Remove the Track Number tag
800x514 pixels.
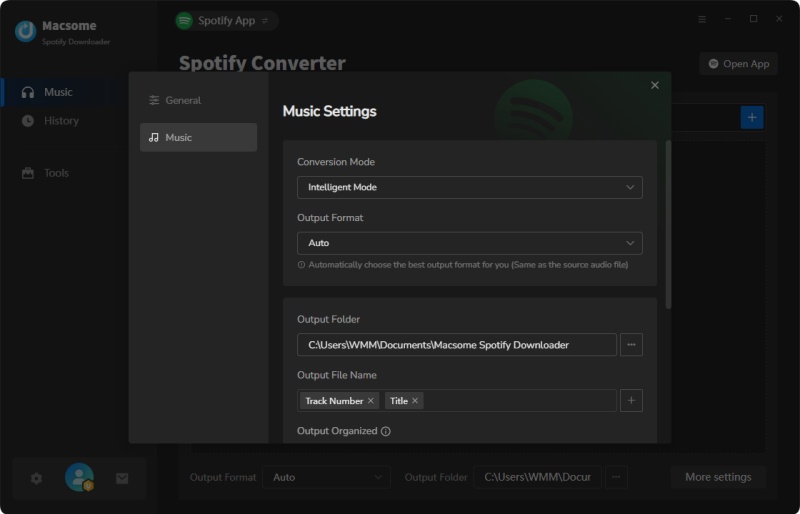(371, 401)
